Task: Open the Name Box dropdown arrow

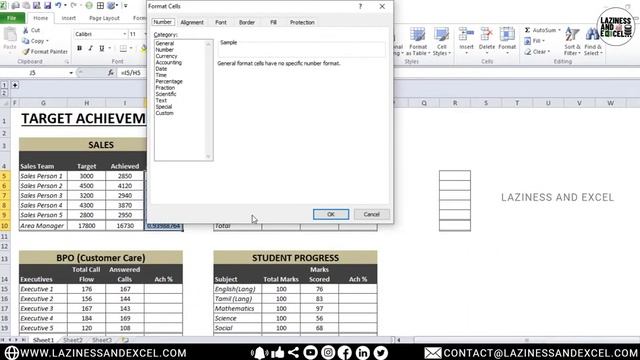Action: [x=71, y=73]
